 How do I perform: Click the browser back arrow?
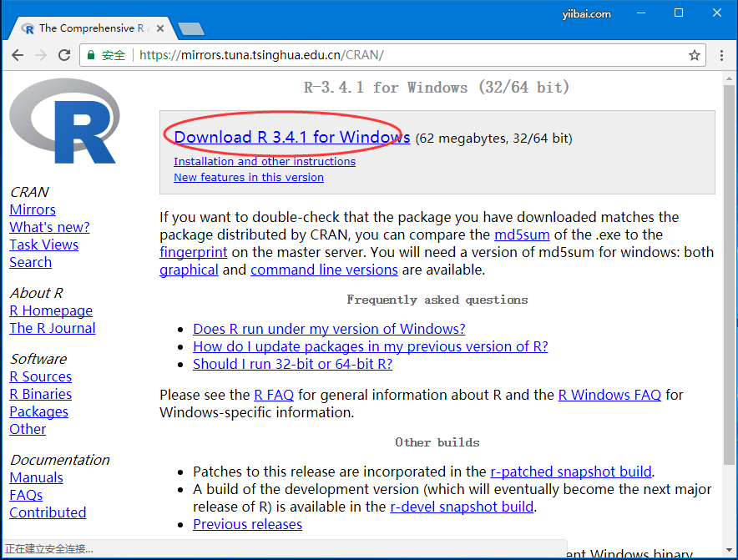point(18,55)
